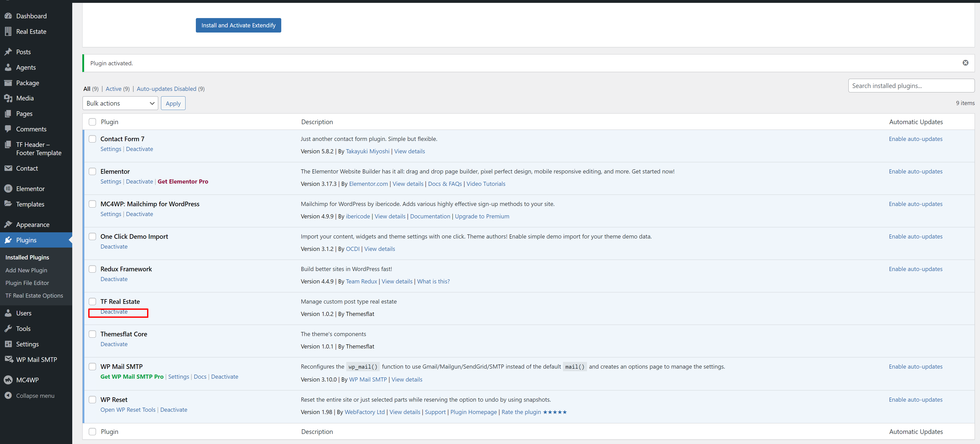The width and height of the screenshot is (980, 444).
Task: Click the Contact envelope icon
Action: 8,168
